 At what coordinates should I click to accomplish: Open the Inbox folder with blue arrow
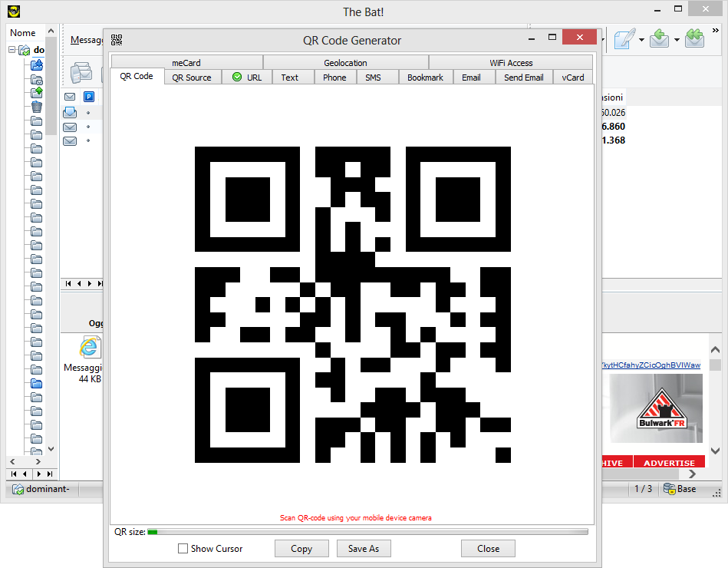tap(37, 65)
